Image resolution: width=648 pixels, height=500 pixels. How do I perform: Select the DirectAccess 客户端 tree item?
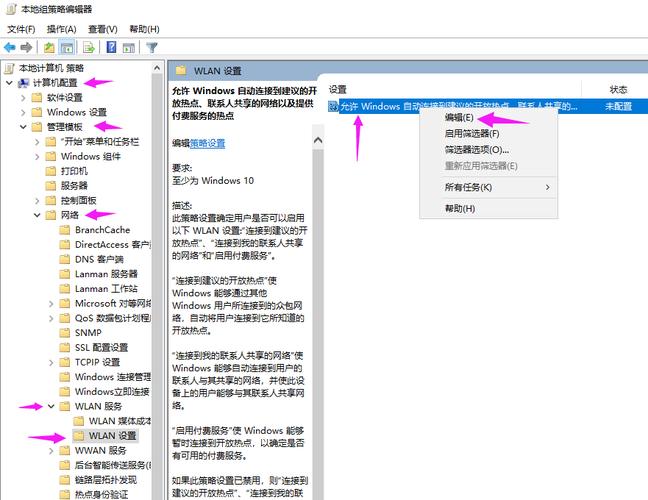point(113,244)
